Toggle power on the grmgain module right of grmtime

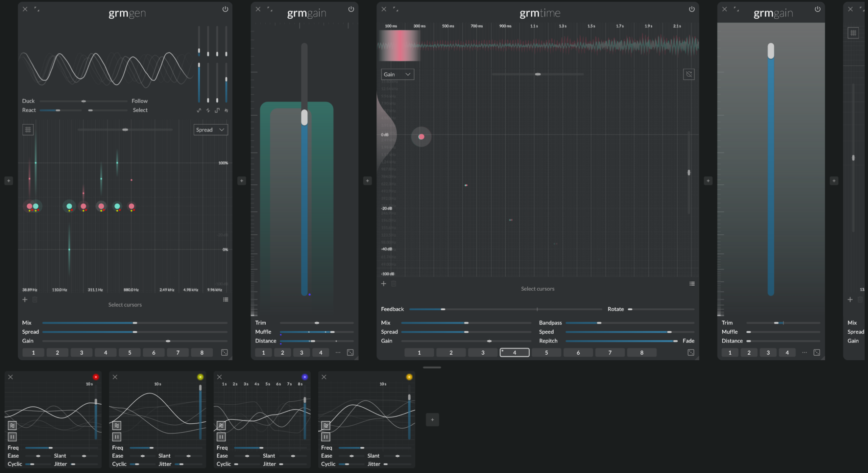[818, 9]
